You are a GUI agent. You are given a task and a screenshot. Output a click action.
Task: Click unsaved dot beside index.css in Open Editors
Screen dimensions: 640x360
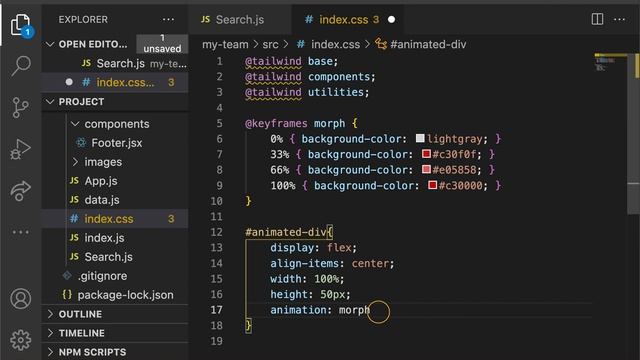[x=69, y=82]
